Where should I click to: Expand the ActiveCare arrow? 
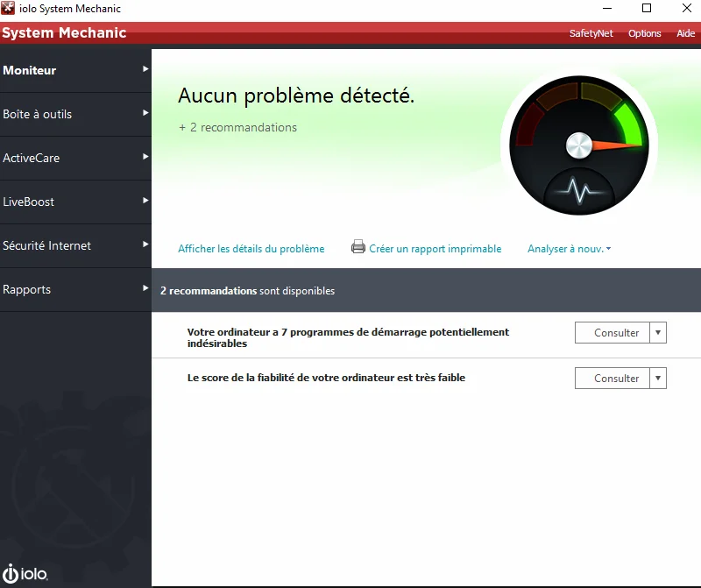tap(145, 157)
